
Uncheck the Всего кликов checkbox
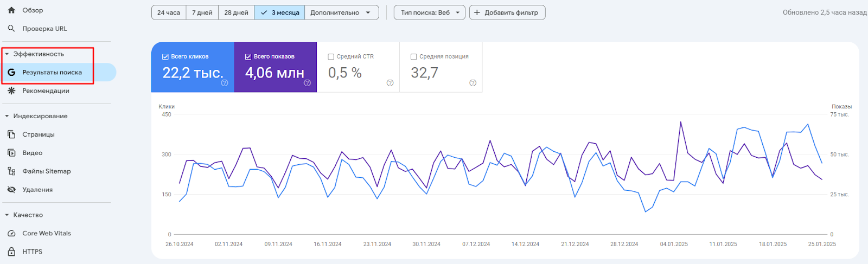pyautogui.click(x=165, y=56)
